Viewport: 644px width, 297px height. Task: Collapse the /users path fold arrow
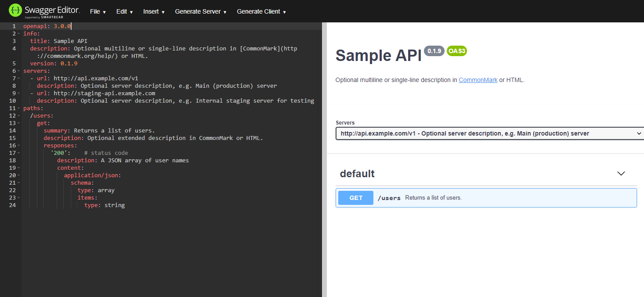[x=19, y=116]
